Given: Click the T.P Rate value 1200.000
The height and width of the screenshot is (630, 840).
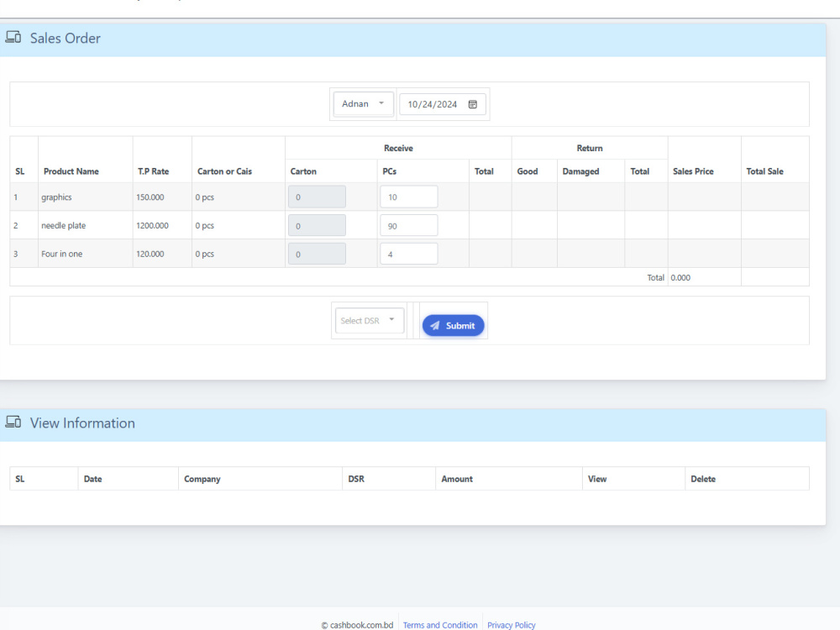Looking at the screenshot, I should click(x=152, y=225).
